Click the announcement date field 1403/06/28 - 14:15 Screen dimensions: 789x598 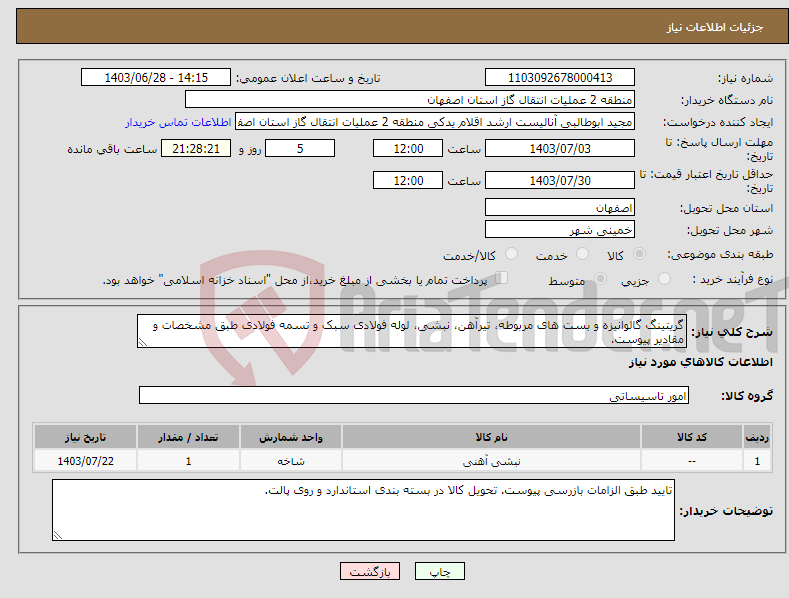pyautogui.click(x=155, y=78)
